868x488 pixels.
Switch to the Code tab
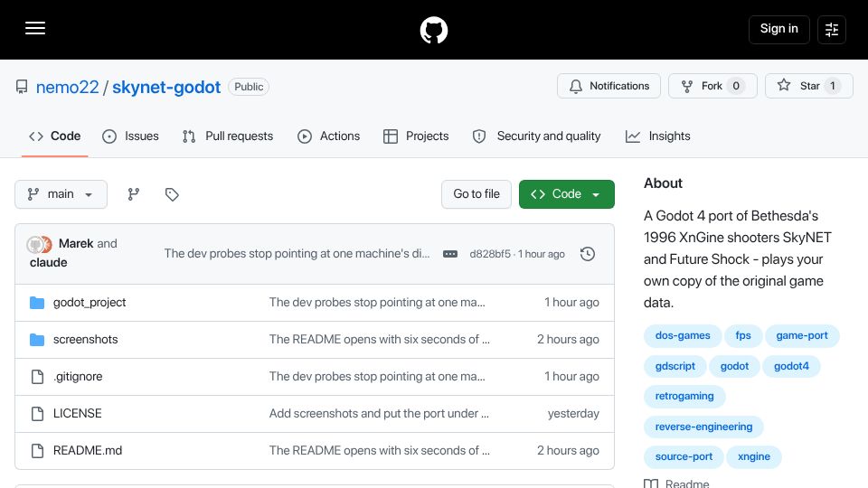click(x=55, y=136)
